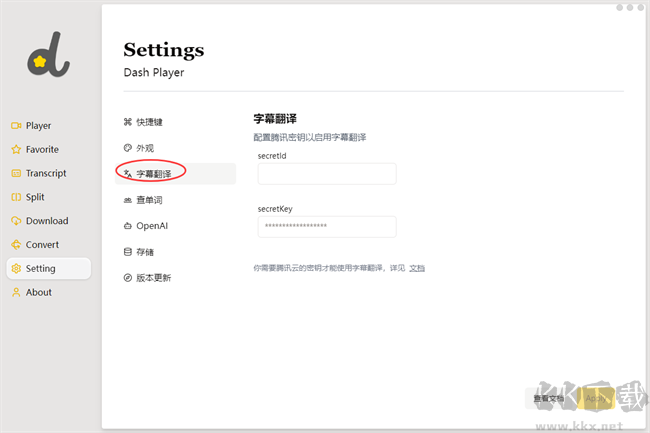This screenshot has width=650, height=433.
Task: Navigate to Convert
Action: [x=49, y=245]
